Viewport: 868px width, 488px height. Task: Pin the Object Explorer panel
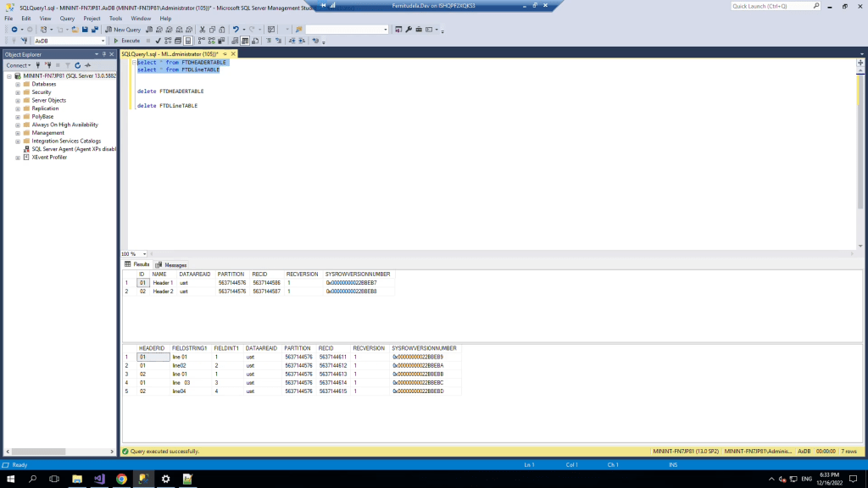(105, 54)
